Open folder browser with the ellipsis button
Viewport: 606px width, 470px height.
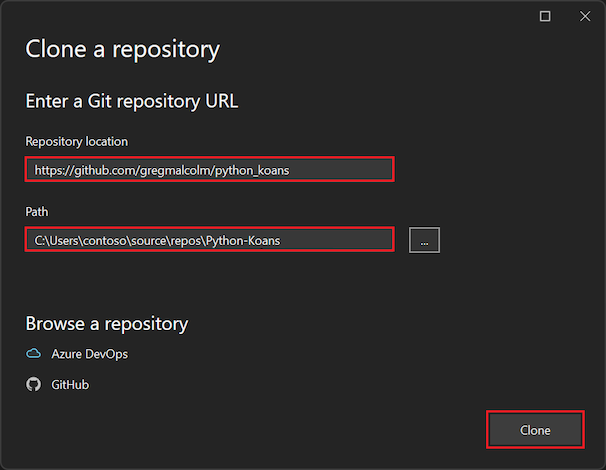point(424,240)
